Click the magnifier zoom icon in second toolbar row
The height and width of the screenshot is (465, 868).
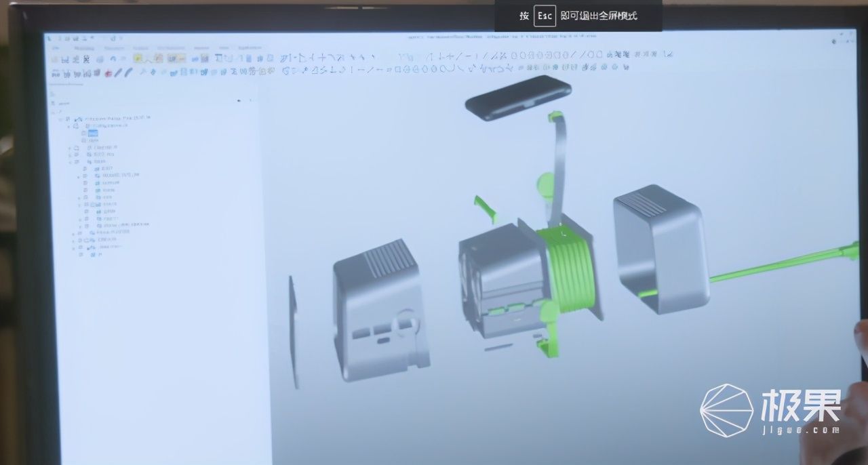tap(142, 71)
